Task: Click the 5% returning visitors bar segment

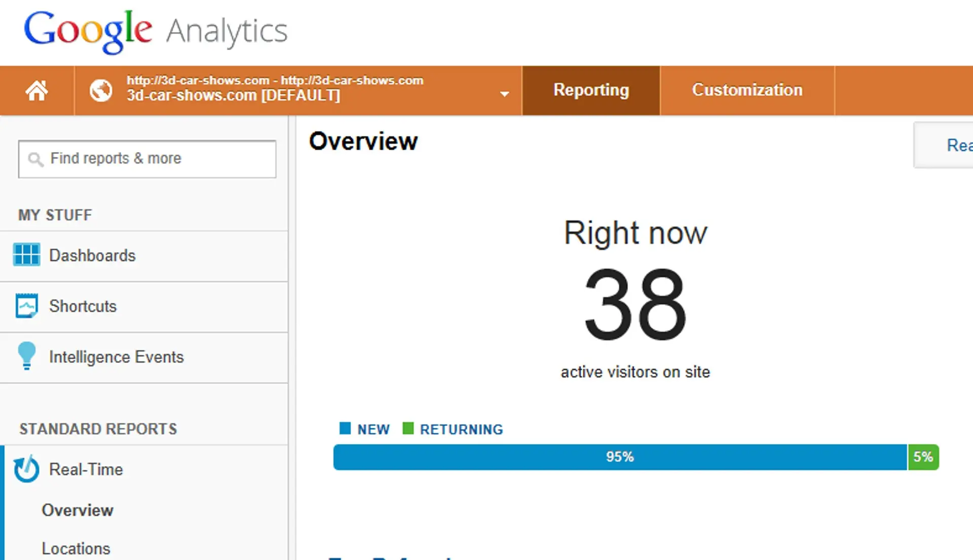Action: pos(923,457)
